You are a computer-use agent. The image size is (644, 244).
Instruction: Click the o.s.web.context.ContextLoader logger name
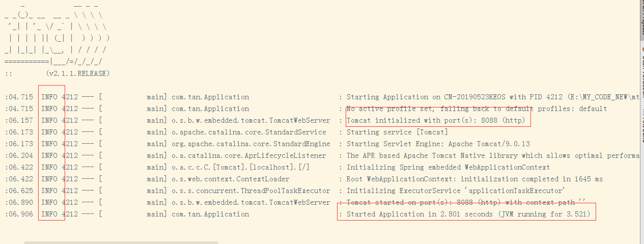[230, 179]
